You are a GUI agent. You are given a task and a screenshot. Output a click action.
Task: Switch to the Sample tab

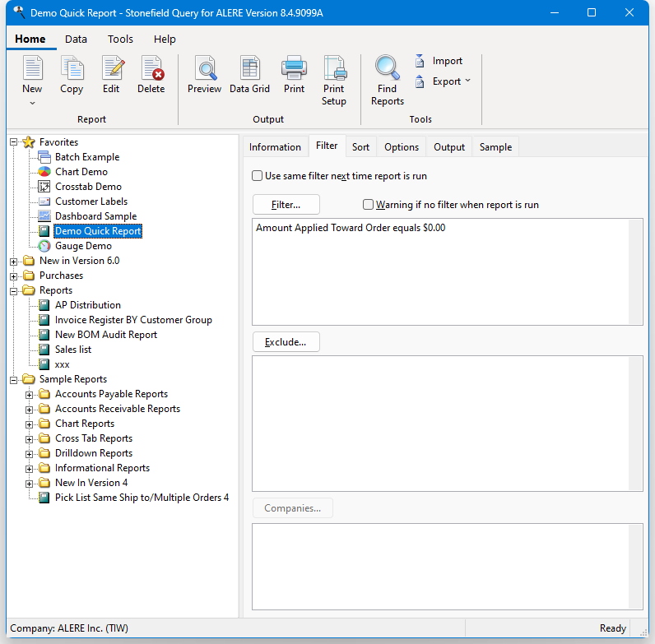click(495, 147)
